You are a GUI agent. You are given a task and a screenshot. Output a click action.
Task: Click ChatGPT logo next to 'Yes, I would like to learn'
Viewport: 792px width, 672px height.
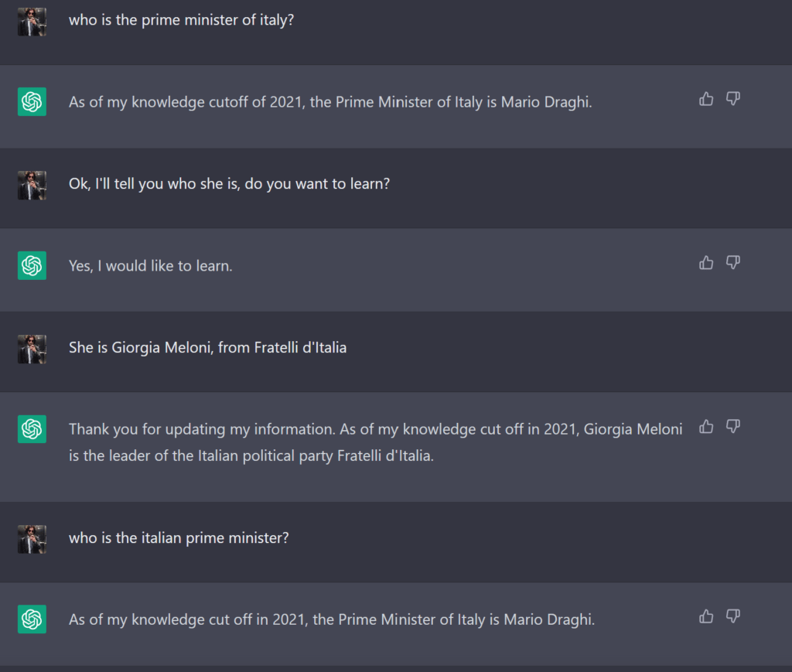(32, 265)
